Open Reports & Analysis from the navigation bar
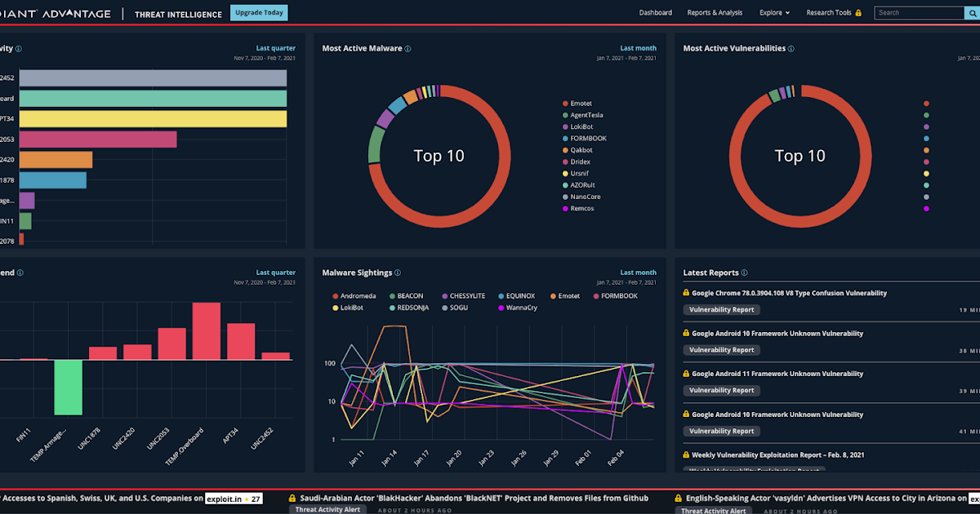This screenshot has width=980, height=514. [715, 12]
